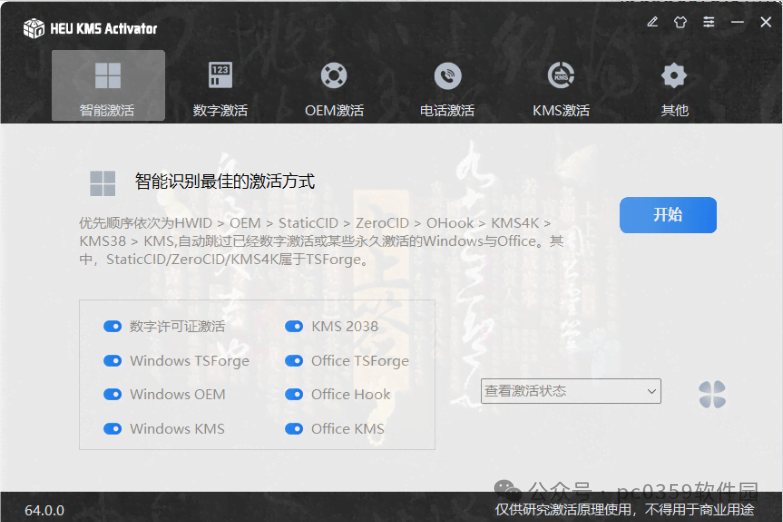Image resolution: width=783 pixels, height=522 pixels.
Task: Toggle the Office TSForge switch
Action: point(294,361)
